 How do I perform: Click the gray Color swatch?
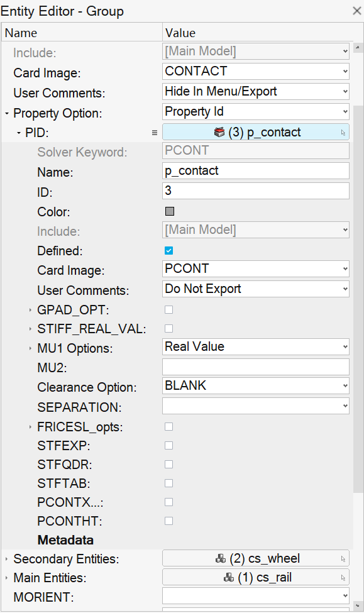click(x=170, y=211)
